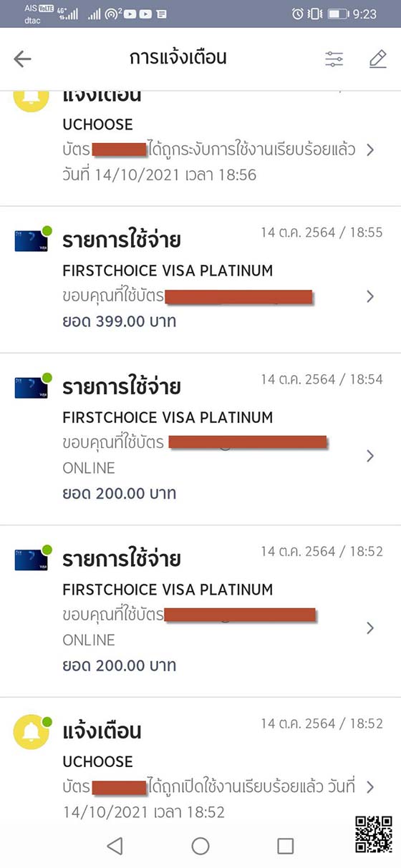This screenshot has height=868, width=401.
Task: Expand the card suspended notification chevron at 18:56
Action: (x=370, y=150)
